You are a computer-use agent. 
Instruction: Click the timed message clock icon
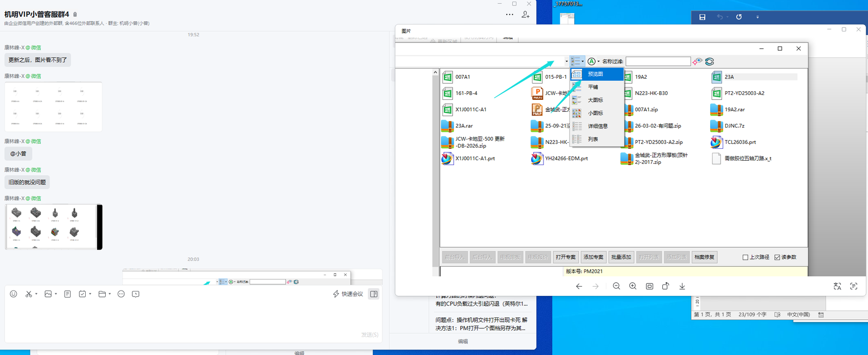pyautogui.click(x=136, y=294)
